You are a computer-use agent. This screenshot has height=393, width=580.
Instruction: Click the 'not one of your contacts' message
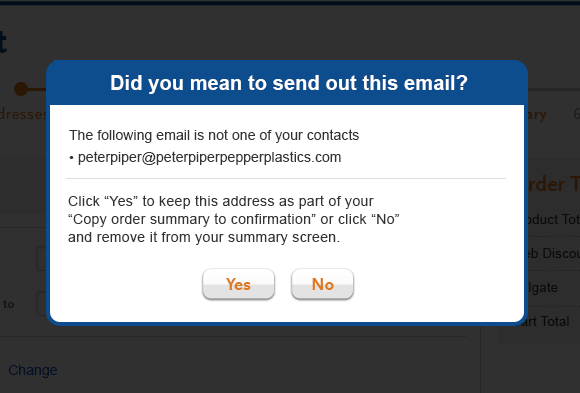pos(214,135)
